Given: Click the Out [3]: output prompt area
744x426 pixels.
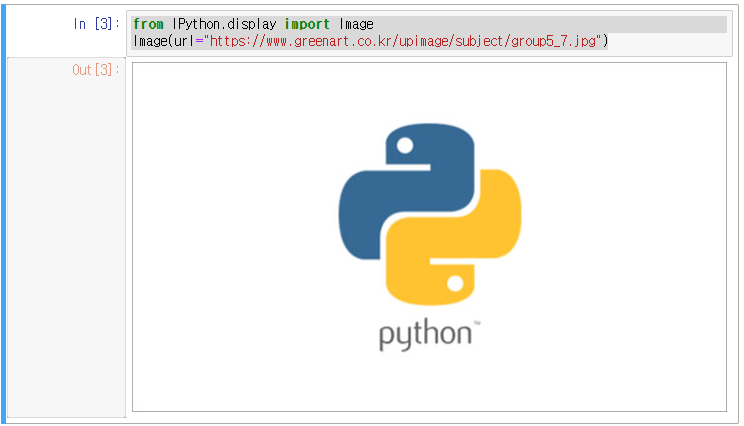Looking at the screenshot, I should [66, 237].
